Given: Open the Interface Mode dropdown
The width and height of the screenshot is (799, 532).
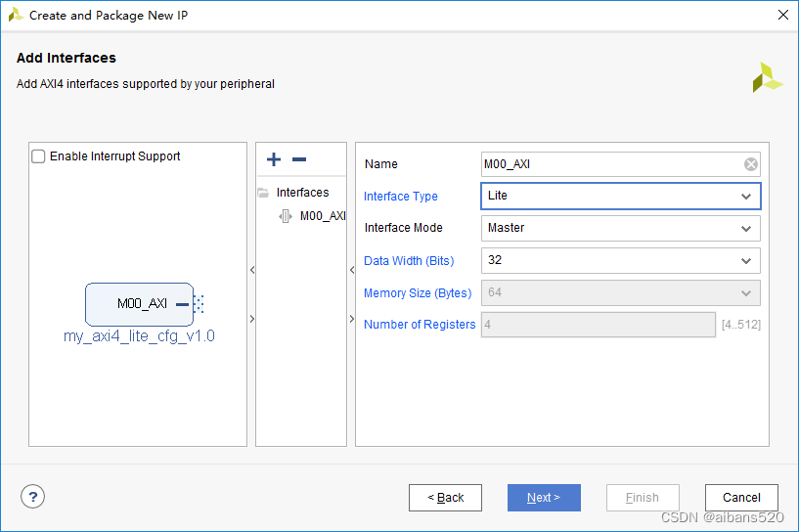Looking at the screenshot, I should tap(620, 228).
